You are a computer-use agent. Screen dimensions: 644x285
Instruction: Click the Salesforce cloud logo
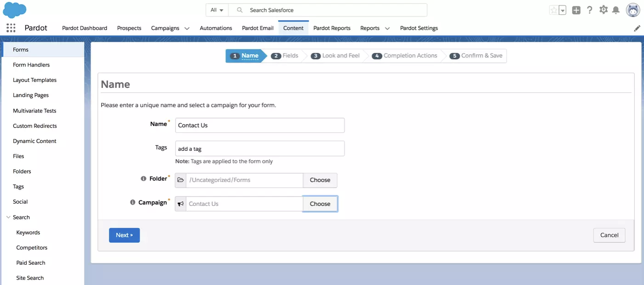(x=15, y=10)
